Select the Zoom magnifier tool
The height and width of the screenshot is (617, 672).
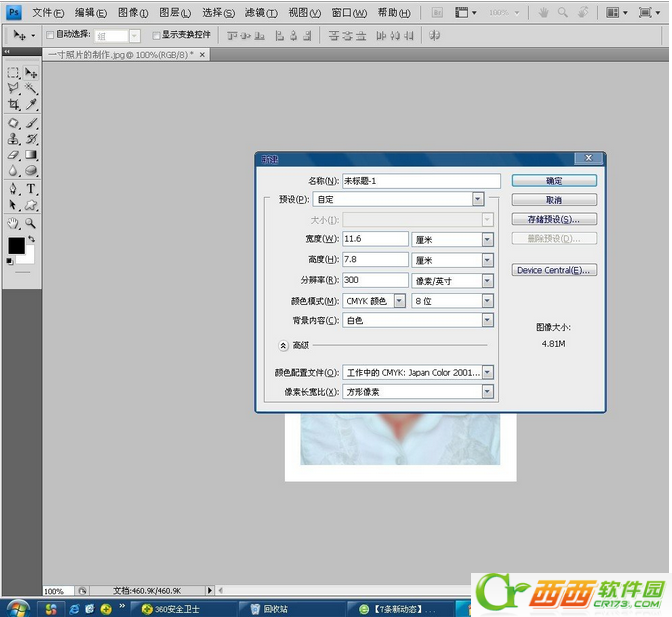tap(31, 223)
